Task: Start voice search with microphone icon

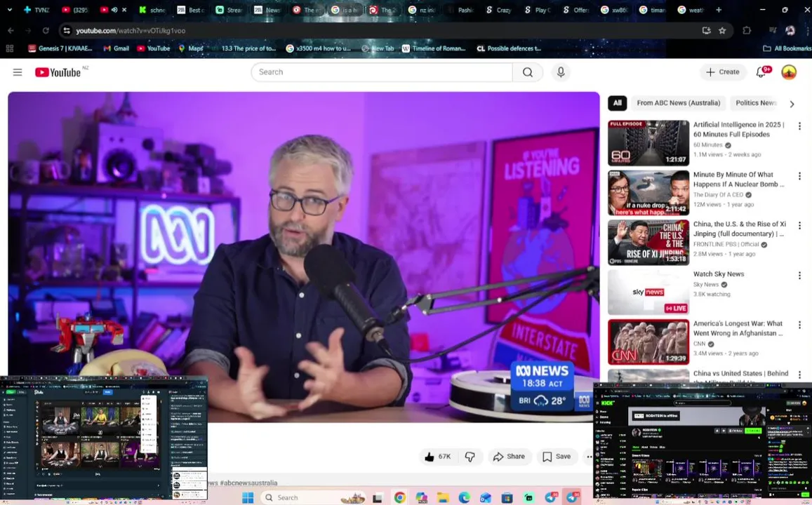Action: 561,72
